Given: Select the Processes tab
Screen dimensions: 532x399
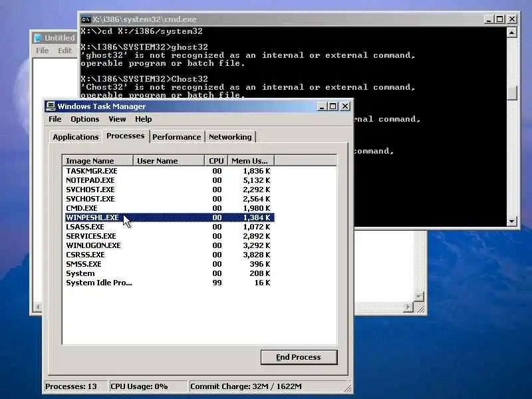Looking at the screenshot, I should 126,136.
